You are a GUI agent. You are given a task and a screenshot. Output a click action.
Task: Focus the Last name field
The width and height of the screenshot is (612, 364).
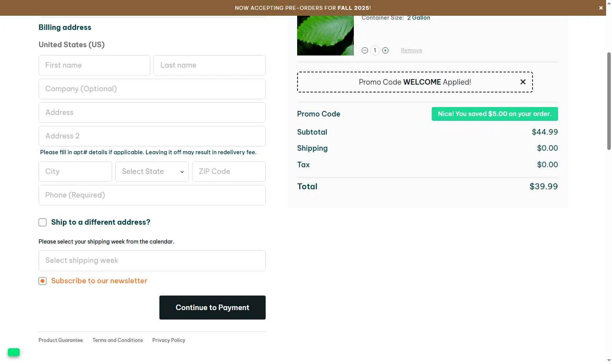click(209, 65)
